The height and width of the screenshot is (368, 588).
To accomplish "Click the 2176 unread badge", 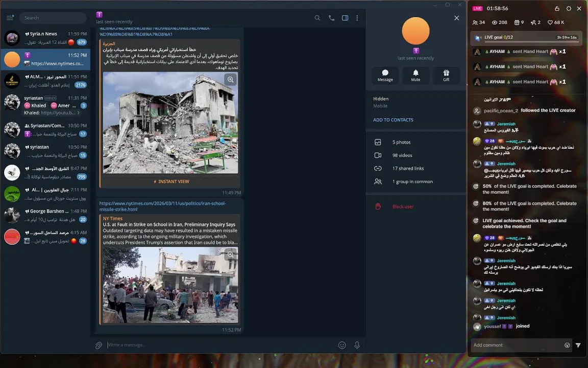I will click(x=81, y=85).
